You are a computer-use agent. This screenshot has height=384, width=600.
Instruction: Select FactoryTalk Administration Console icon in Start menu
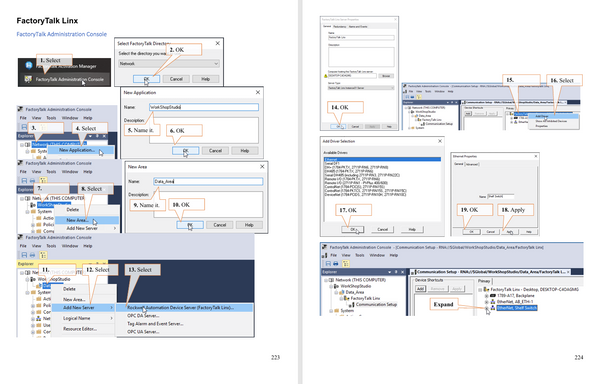click(x=28, y=79)
